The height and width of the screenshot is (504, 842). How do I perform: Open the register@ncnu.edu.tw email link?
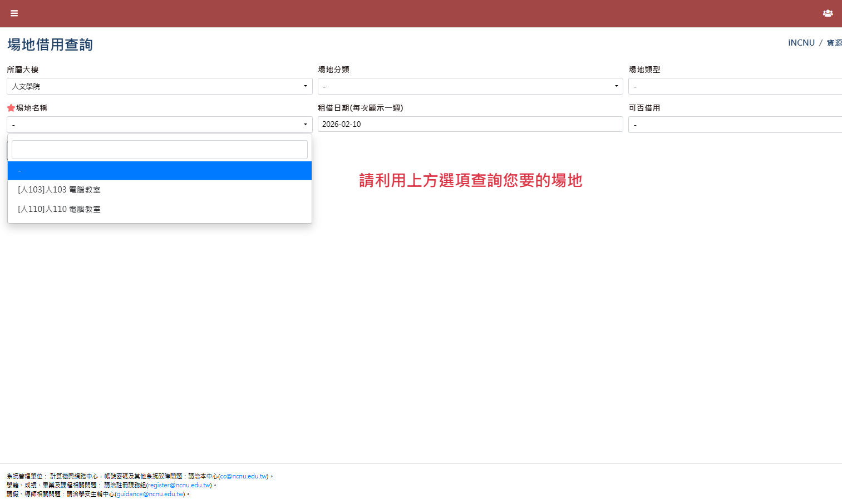[x=178, y=485]
